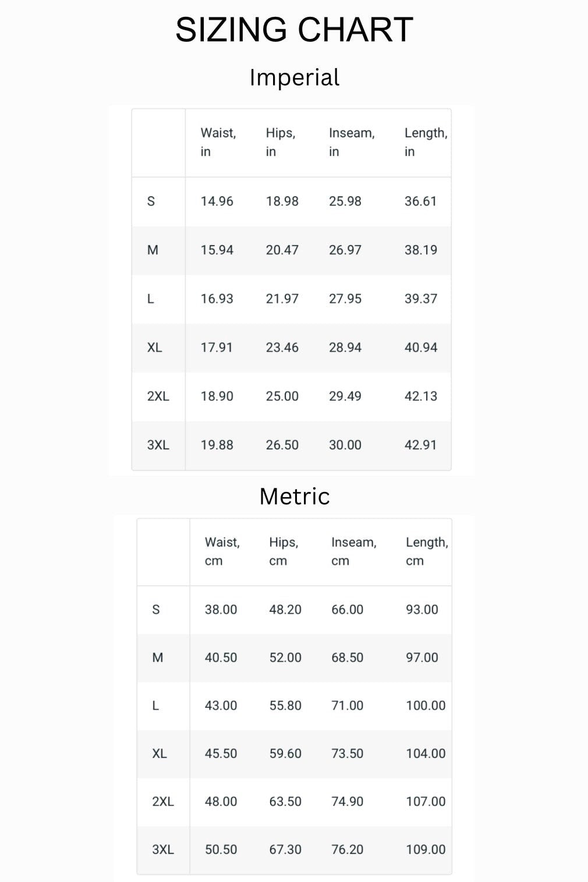Viewport: 588px width, 882px height.
Task: Click the Imperial heading
Action: [x=294, y=77]
